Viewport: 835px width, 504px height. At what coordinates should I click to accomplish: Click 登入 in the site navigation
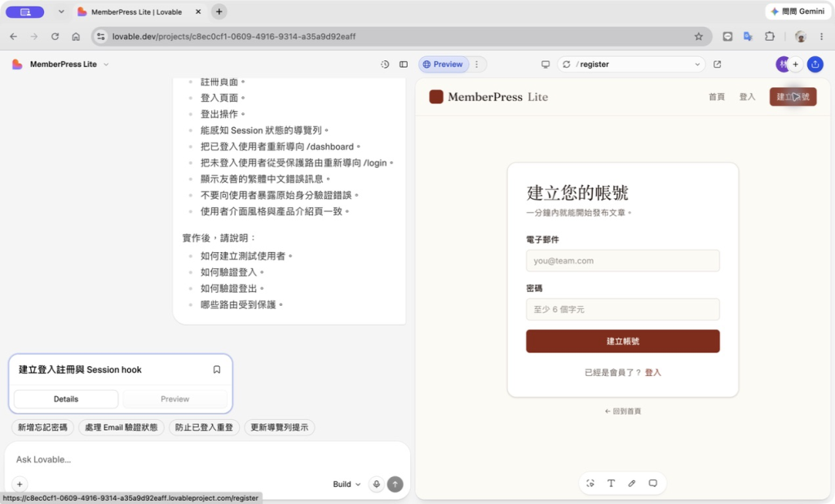[x=747, y=97]
